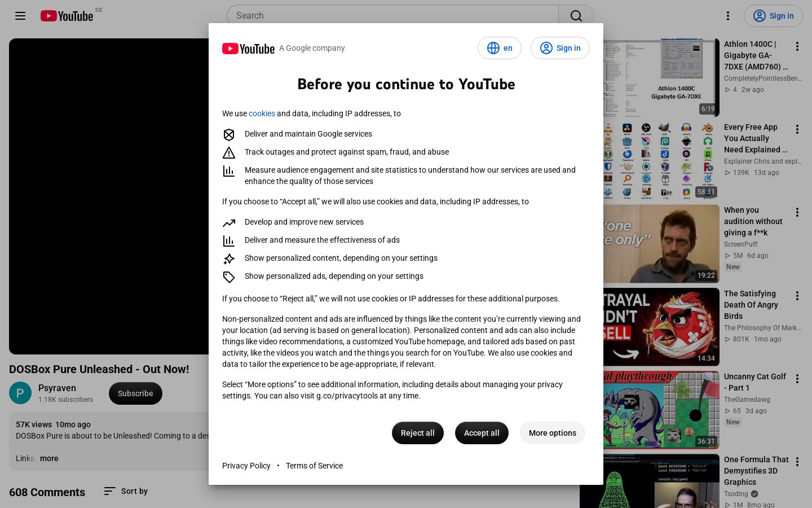This screenshot has height=508, width=812.
Task: Click the 608 Comments heading
Action: coord(47,492)
